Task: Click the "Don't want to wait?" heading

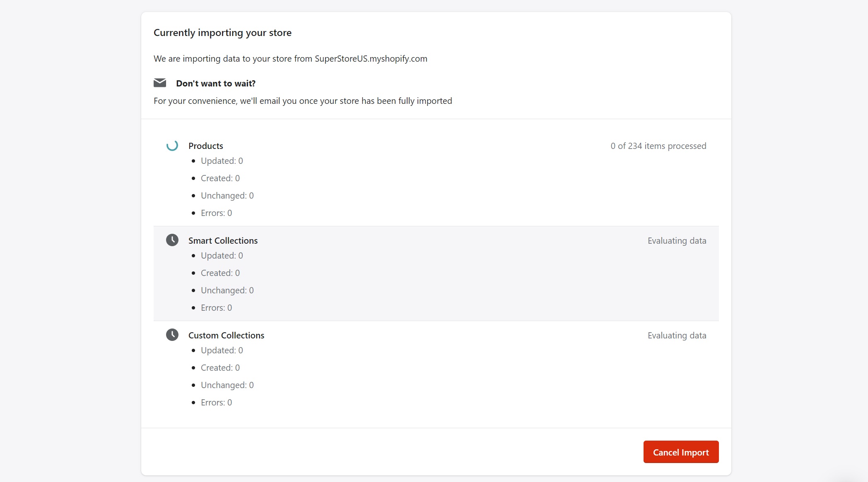Action: click(x=216, y=84)
